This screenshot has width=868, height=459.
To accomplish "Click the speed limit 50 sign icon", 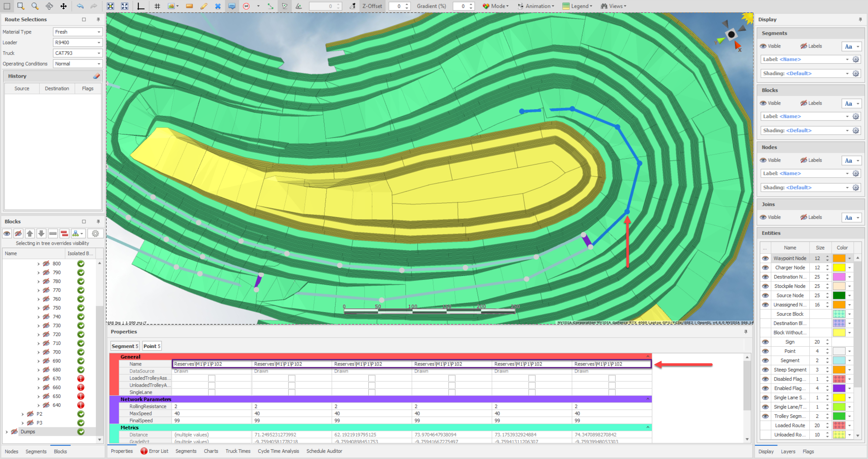I will click(x=246, y=6).
